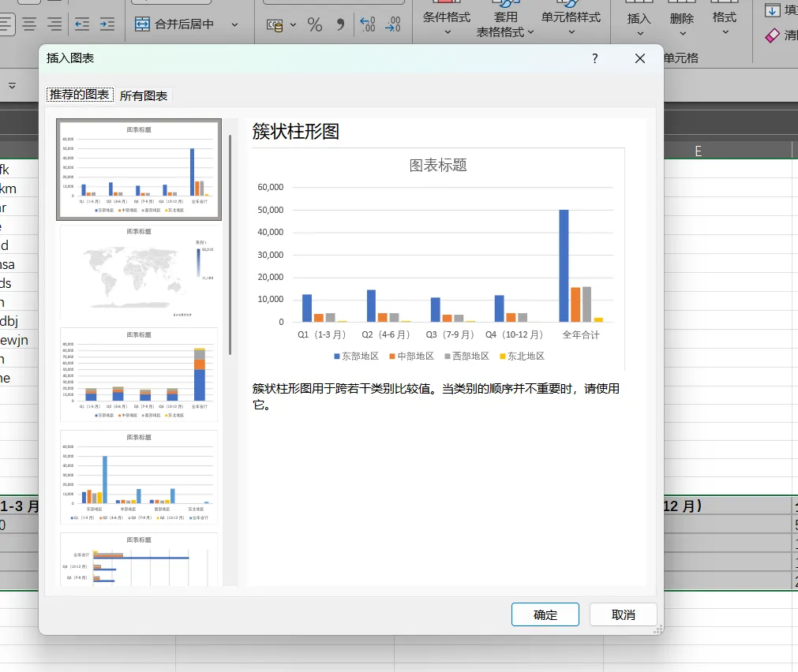Open the accounting format dropdown arrow
Image resolution: width=798 pixels, height=672 pixels.
(x=293, y=24)
